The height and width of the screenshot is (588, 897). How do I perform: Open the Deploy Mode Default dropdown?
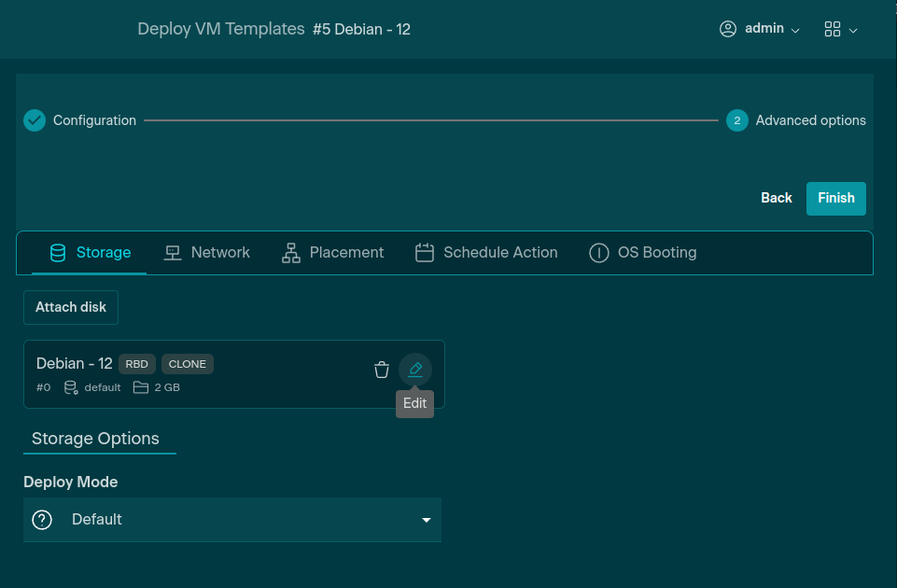232,519
